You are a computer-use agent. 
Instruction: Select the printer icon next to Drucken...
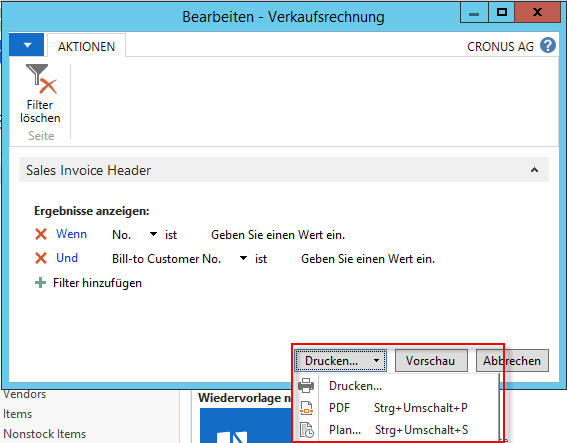pos(306,386)
